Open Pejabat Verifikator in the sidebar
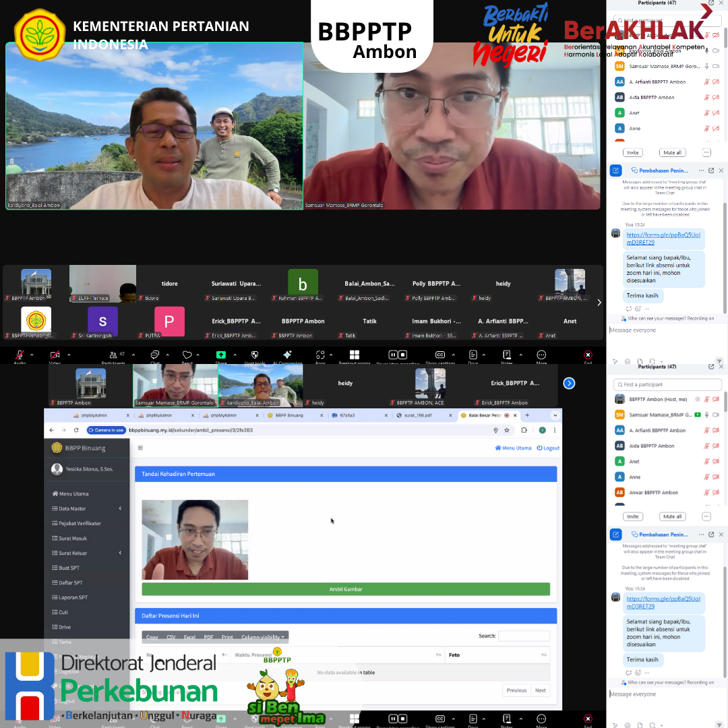The height and width of the screenshot is (728, 728). tap(77, 524)
